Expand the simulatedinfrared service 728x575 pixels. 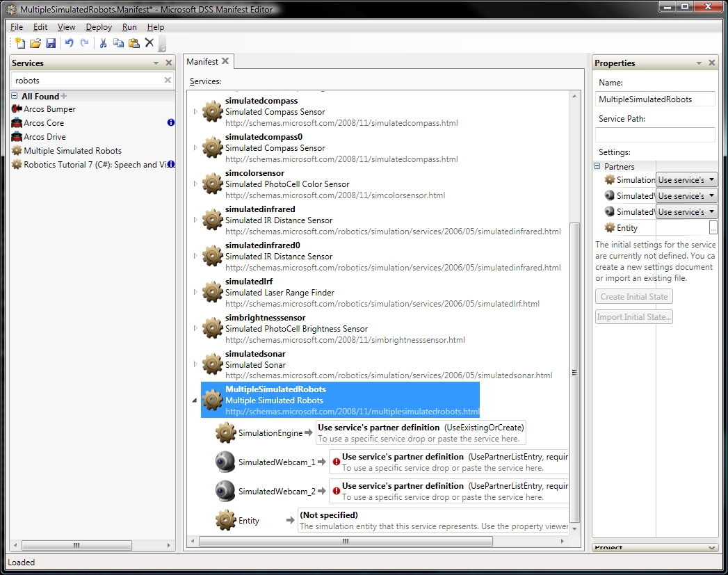tap(195, 220)
